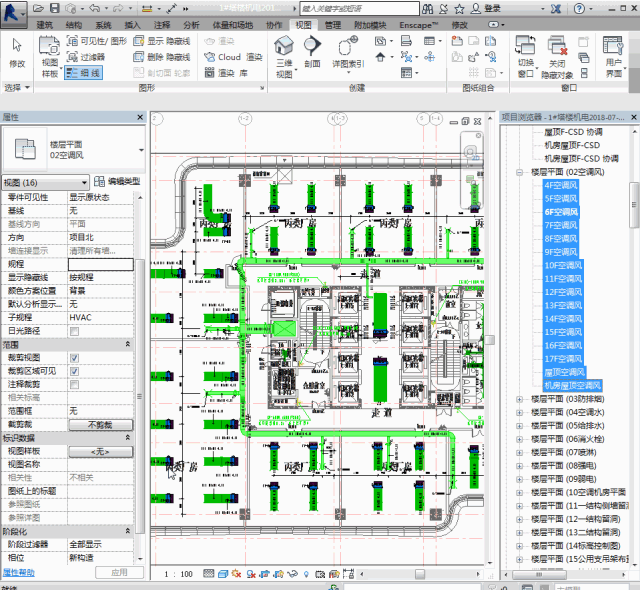Toggle the 裁剪区域可见 checkbox
This screenshot has width=640, height=590.
[x=75, y=370]
